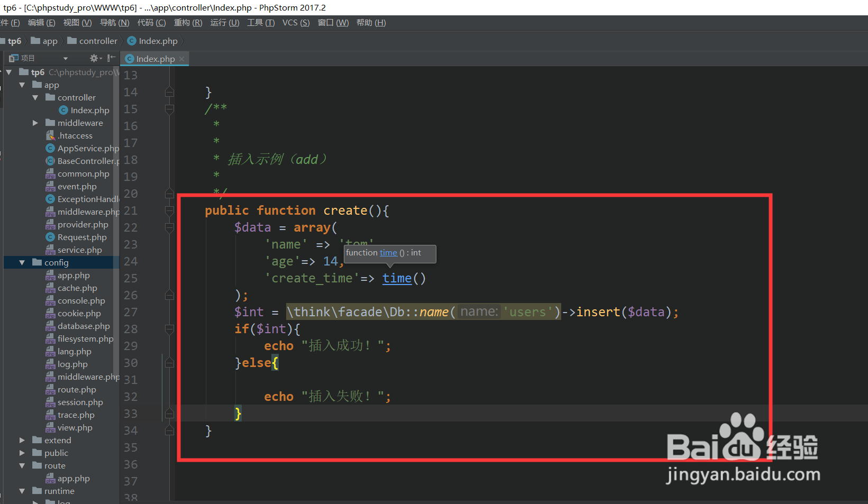This screenshot has width=868, height=504.
Task: Open the VCS (S) menu
Action: click(296, 23)
